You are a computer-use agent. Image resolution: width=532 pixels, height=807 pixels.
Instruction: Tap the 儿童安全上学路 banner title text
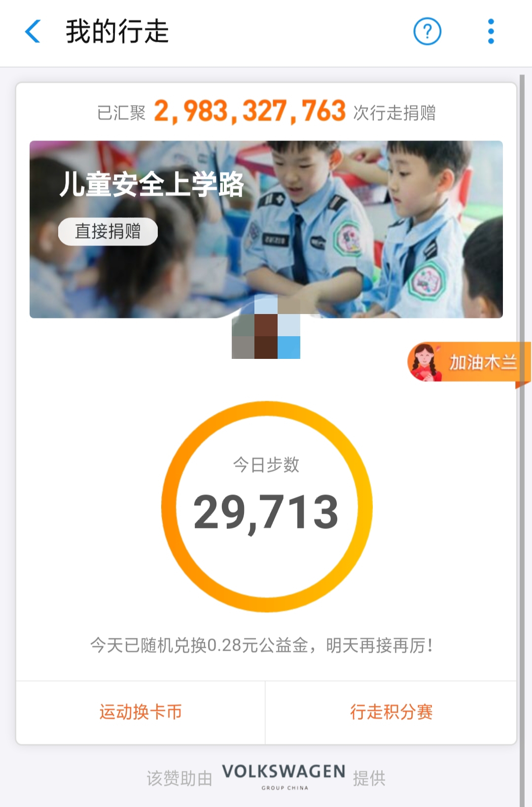click(151, 184)
